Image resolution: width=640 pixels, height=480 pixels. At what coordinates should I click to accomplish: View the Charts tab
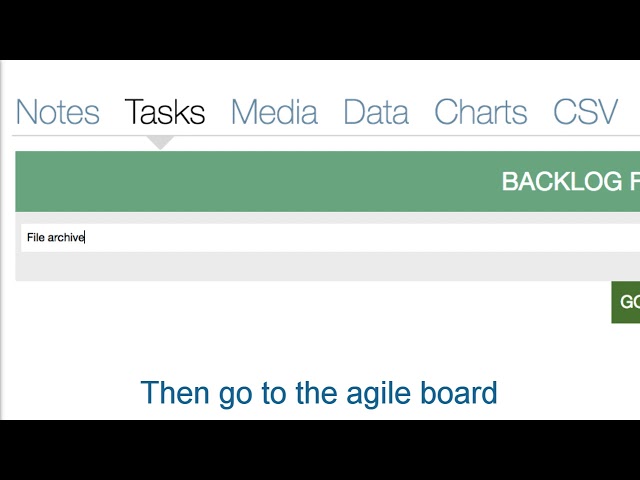coord(480,112)
